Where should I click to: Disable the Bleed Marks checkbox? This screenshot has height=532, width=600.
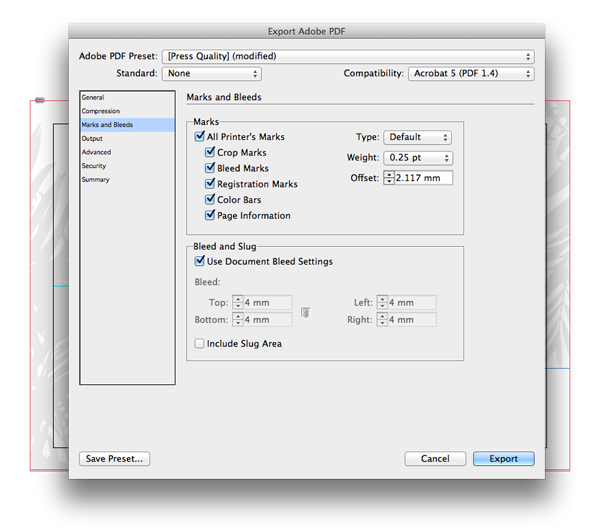pyautogui.click(x=210, y=168)
